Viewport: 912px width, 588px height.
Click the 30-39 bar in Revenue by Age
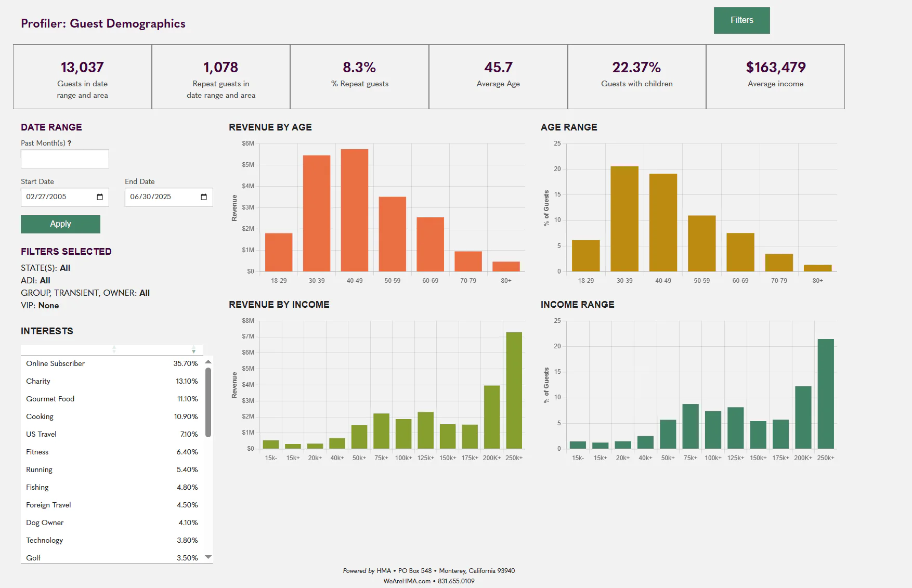(317, 213)
